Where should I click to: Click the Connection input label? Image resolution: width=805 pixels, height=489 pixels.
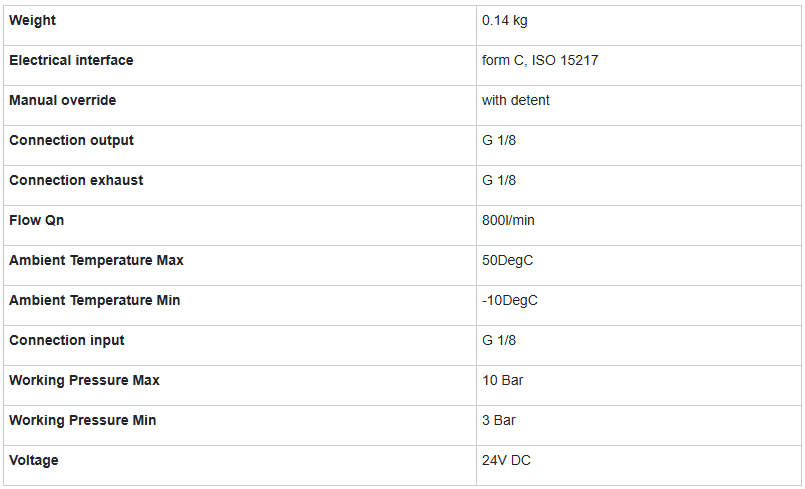point(67,340)
